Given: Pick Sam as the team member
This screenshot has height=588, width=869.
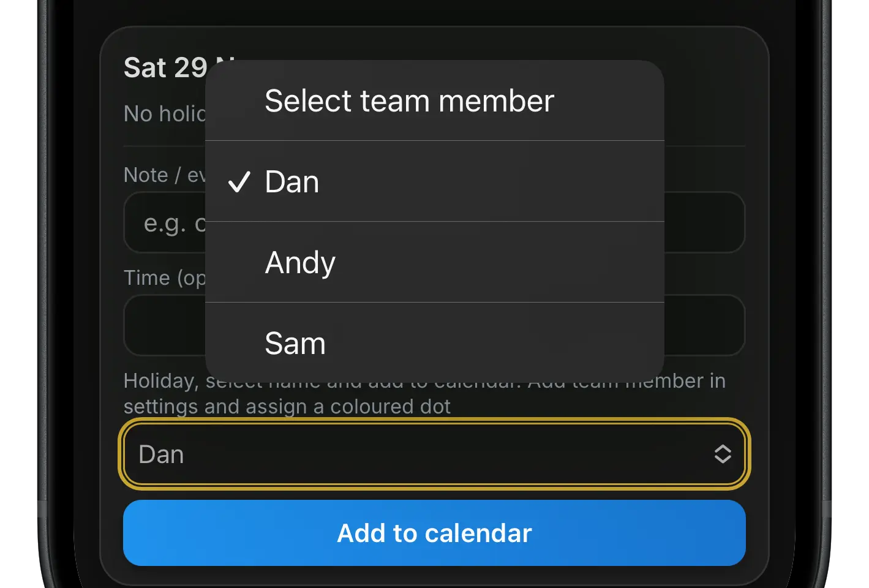Looking at the screenshot, I should click(295, 344).
